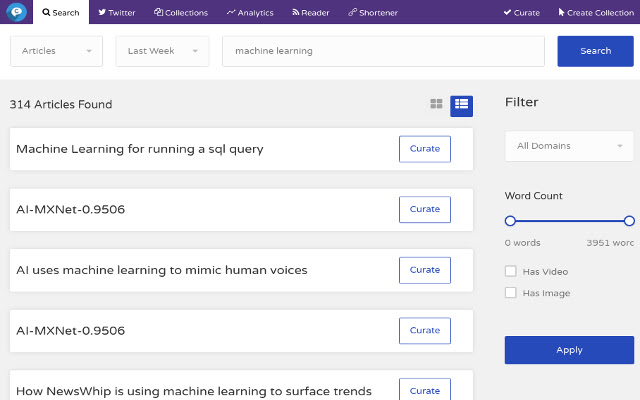Open the Last Week date dropdown
Image resolution: width=640 pixels, height=400 pixels.
pyautogui.click(x=162, y=51)
